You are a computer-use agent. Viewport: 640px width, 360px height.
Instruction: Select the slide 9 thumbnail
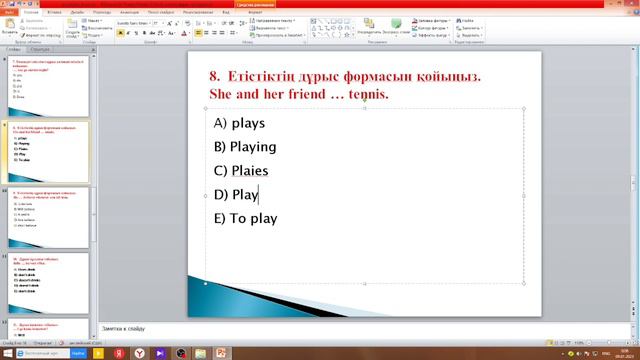pos(48,218)
